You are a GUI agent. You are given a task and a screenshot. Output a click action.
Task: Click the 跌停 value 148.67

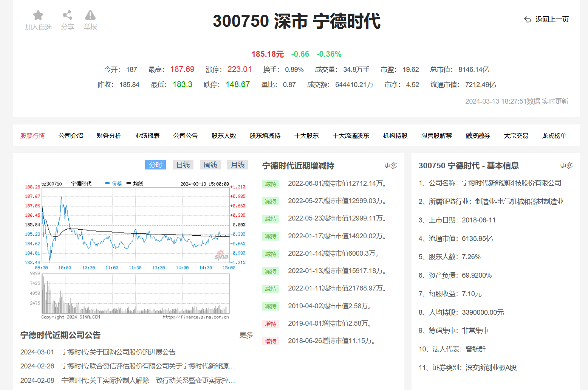pos(238,84)
